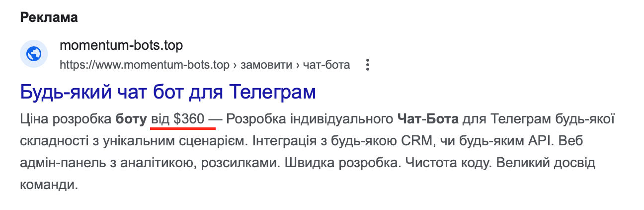Screen dimensions: 644x210
Task: Click the globe favicon of momentum-bots.top
Action: coord(34,53)
